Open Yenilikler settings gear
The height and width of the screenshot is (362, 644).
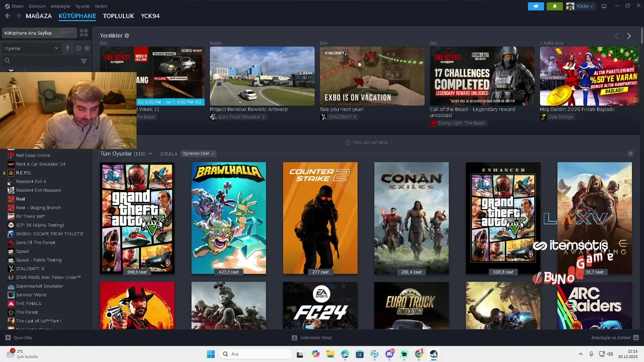tap(127, 36)
